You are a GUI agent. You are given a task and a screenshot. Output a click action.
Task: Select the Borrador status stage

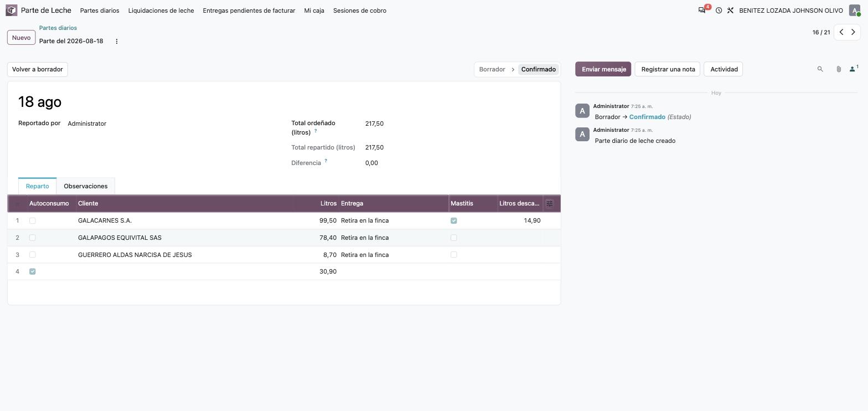point(492,69)
